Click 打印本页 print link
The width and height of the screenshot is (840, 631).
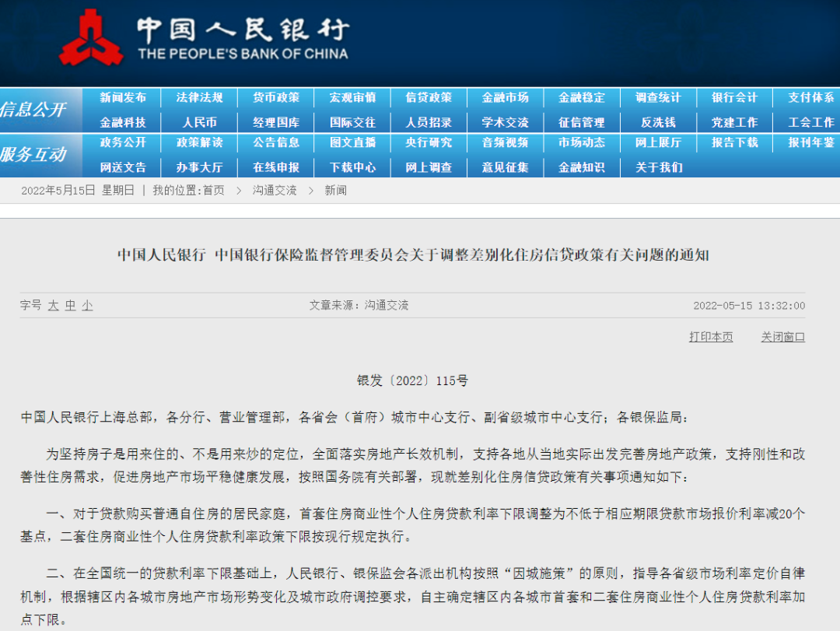pyautogui.click(x=711, y=337)
